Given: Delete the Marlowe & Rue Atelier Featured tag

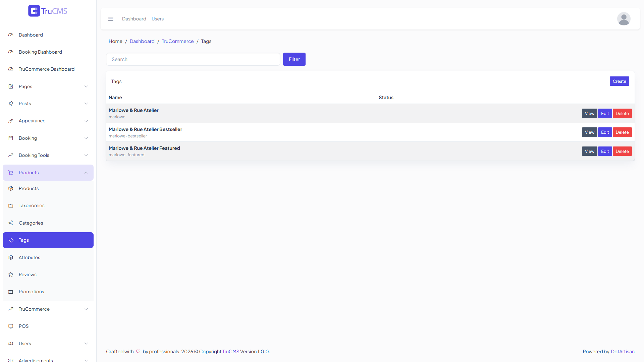Looking at the screenshot, I should 622,151.
